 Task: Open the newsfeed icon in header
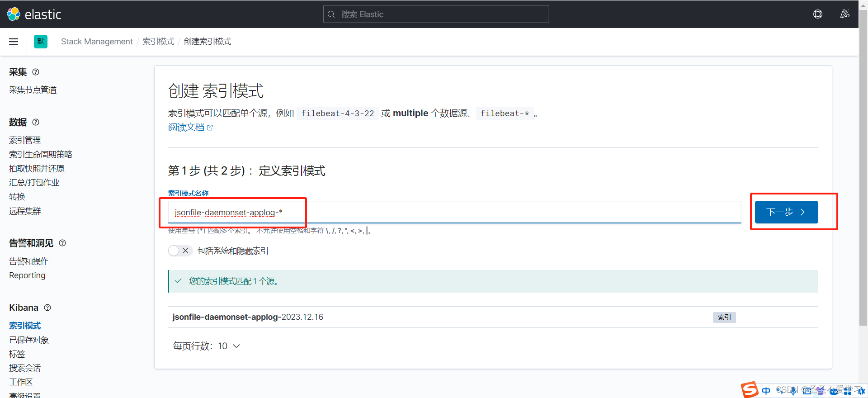[x=844, y=14]
